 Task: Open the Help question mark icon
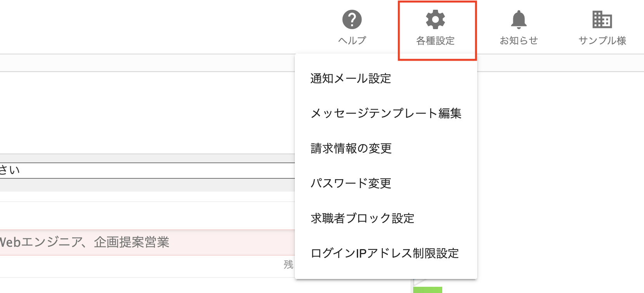point(352,19)
